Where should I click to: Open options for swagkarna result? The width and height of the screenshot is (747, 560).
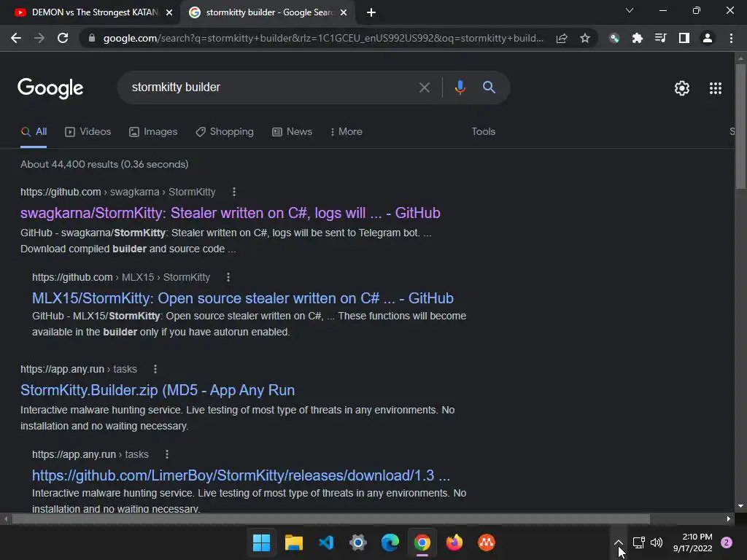tap(234, 192)
